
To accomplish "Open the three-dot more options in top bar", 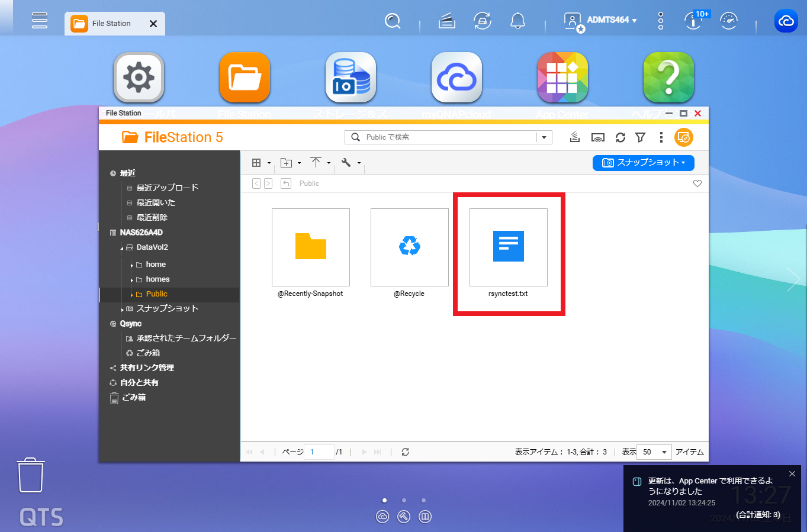I will pyautogui.click(x=661, y=21).
